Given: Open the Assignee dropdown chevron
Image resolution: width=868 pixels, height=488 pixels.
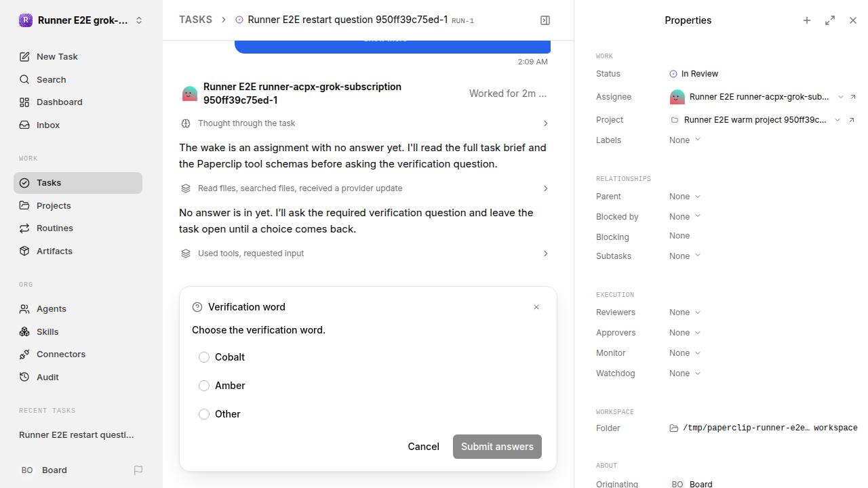Looking at the screenshot, I should (x=841, y=97).
